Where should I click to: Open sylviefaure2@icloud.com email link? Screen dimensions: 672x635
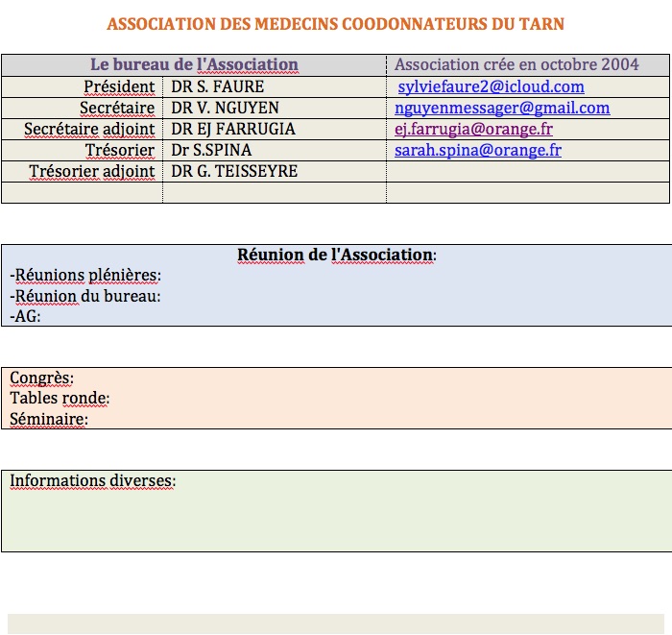click(x=491, y=87)
